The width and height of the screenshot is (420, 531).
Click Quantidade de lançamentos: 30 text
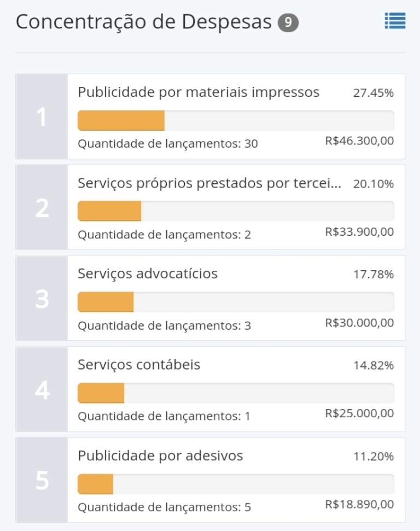[x=168, y=144]
